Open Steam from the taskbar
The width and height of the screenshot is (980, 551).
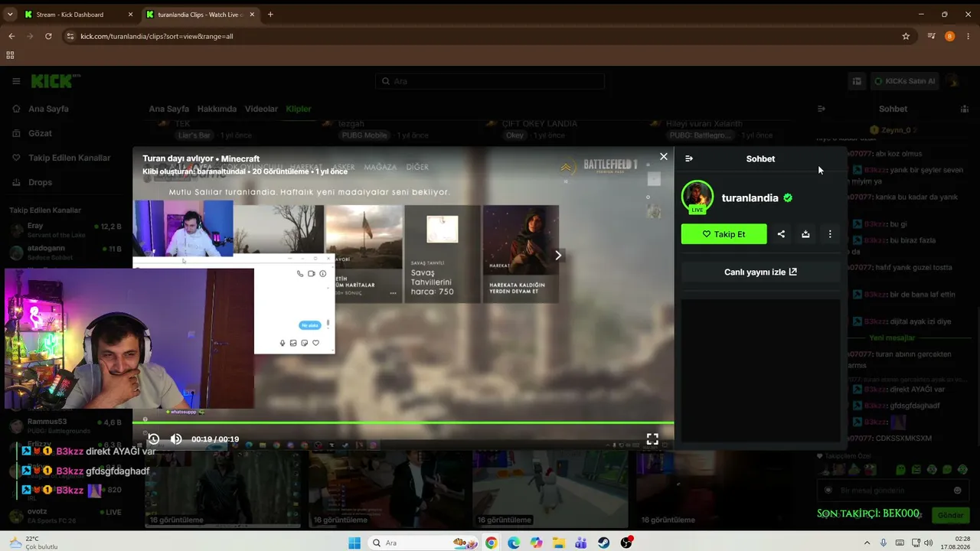[x=604, y=543]
